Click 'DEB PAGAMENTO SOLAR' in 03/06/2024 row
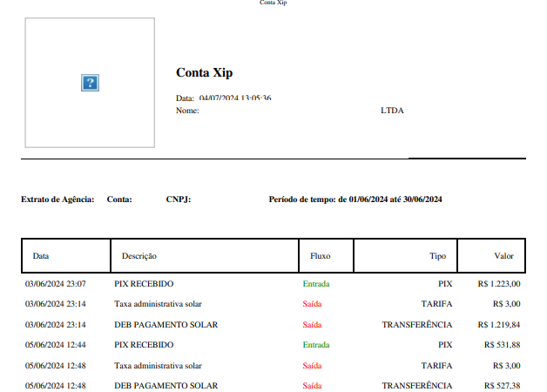Image resolution: width=547 pixels, height=392 pixels. [x=166, y=325]
